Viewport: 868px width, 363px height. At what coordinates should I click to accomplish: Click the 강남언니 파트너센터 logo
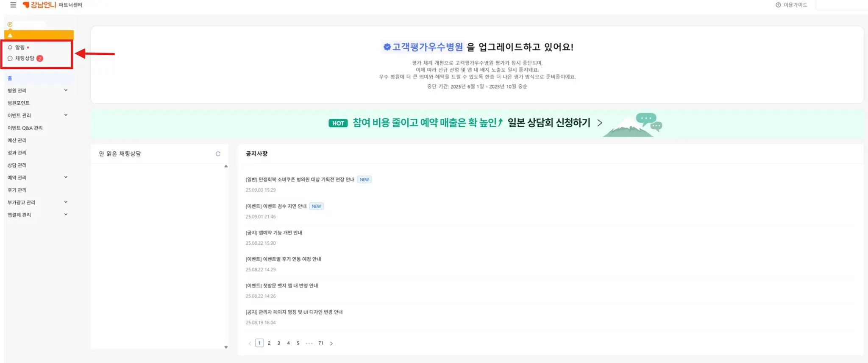pyautogui.click(x=53, y=5)
